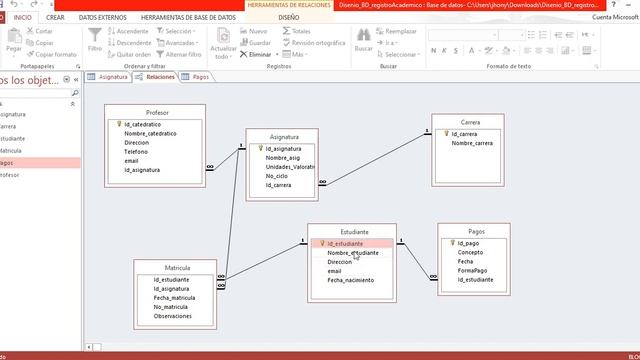Sort Ascendente
Image resolution: width=640 pixels, height=360 pixels.
pyautogui.click(x=128, y=31)
